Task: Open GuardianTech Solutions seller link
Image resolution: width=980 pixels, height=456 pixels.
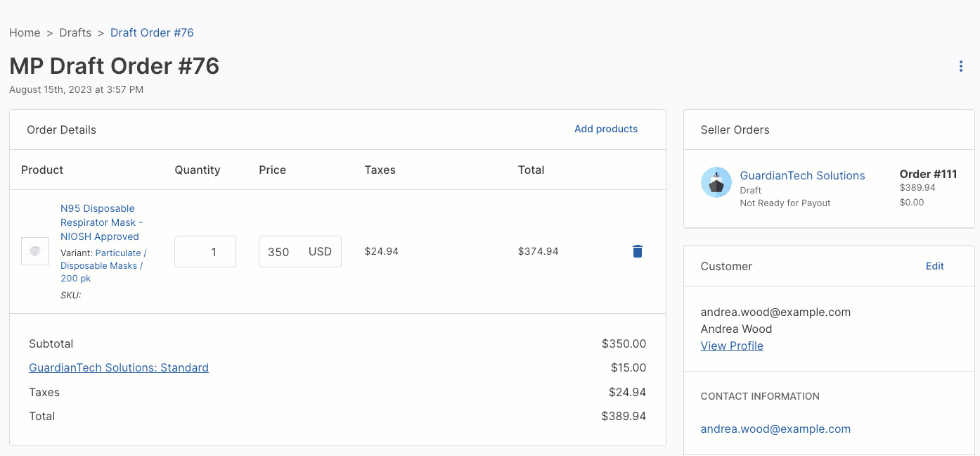Action: click(x=802, y=176)
